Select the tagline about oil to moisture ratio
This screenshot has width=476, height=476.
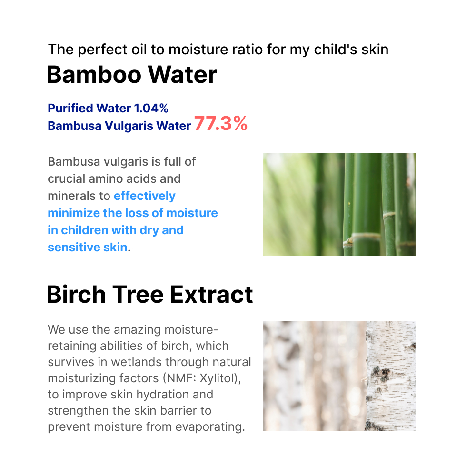pos(218,49)
